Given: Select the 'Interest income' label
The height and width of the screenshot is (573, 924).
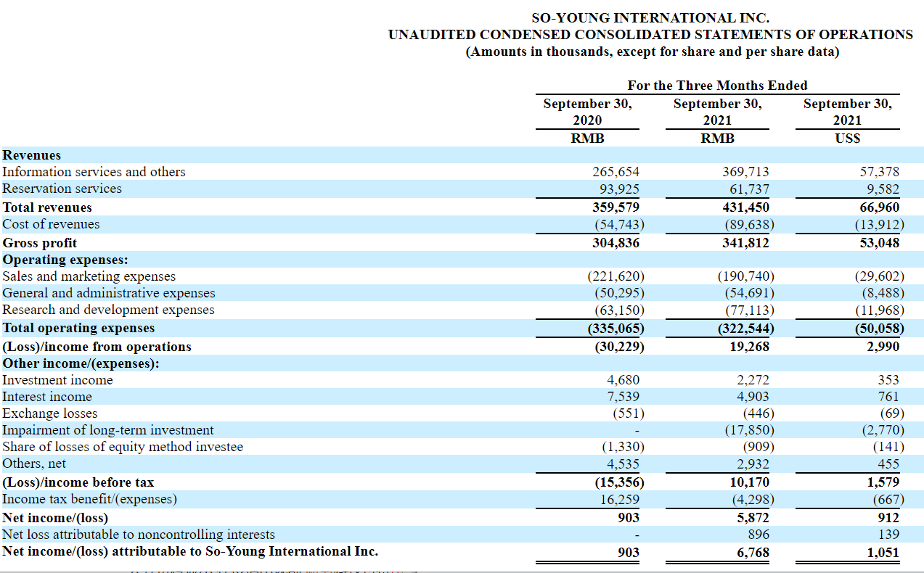Looking at the screenshot, I should pyautogui.click(x=47, y=397).
